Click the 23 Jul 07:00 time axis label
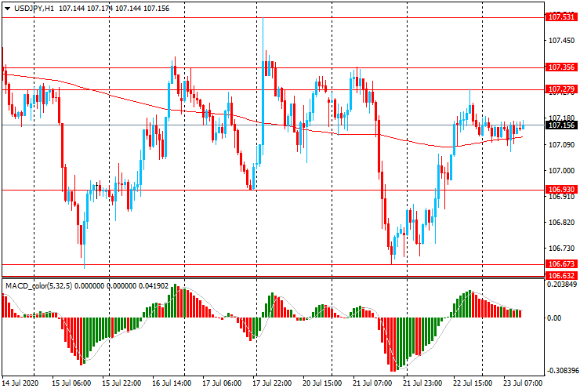 click(523, 383)
